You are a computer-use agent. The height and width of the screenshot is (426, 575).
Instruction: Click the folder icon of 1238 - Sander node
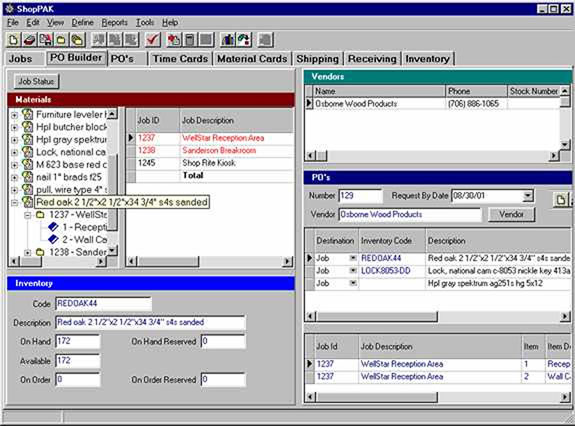(x=40, y=252)
